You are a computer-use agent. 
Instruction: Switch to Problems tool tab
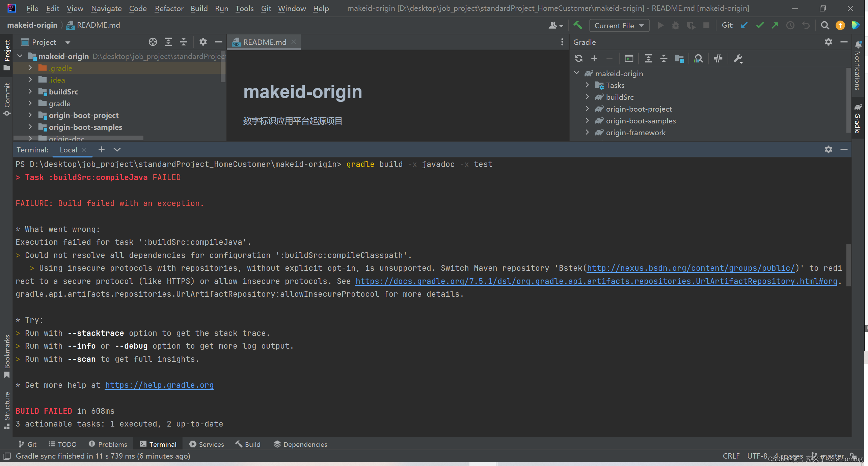point(108,444)
